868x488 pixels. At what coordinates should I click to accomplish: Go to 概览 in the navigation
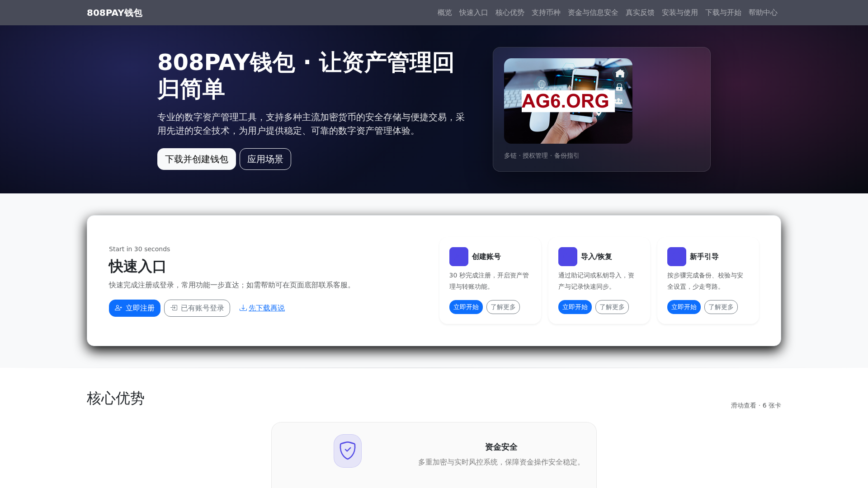tap(444, 13)
